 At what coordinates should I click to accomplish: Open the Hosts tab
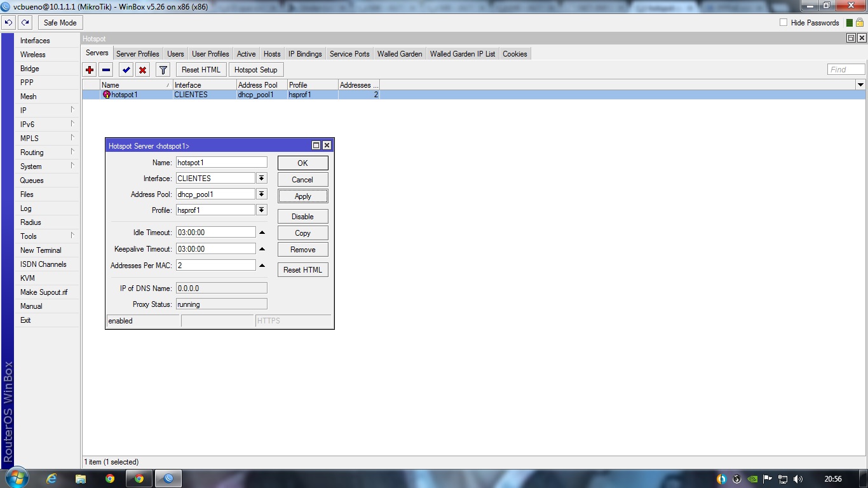(272, 54)
